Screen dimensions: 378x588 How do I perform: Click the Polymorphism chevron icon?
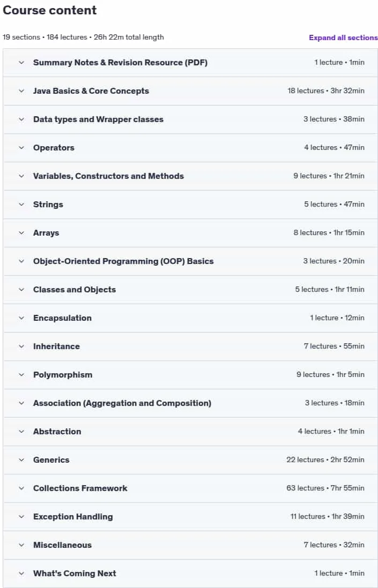21,375
